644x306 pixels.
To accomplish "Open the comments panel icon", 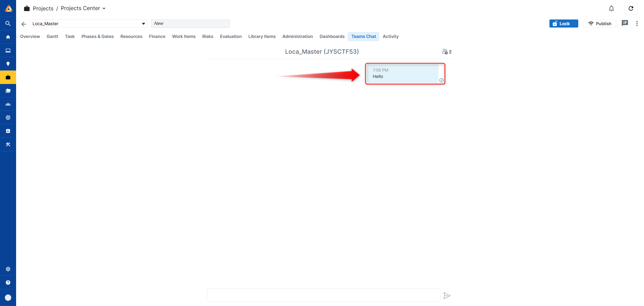I will [x=625, y=23].
